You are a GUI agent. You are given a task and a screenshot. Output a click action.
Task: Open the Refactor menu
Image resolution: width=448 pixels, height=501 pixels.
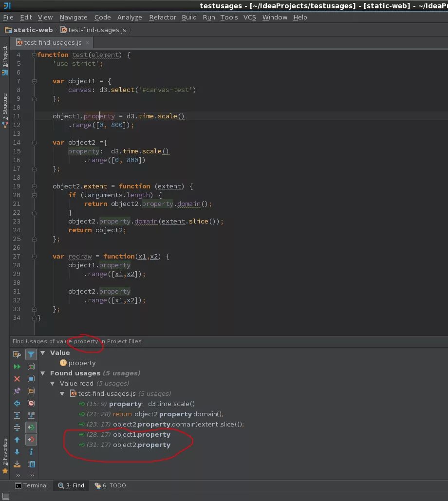coord(162,17)
